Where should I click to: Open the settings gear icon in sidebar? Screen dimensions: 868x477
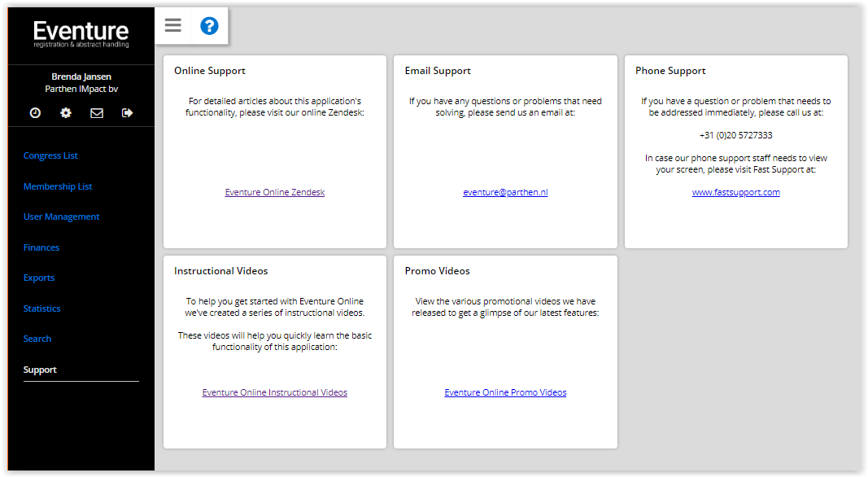[x=66, y=113]
